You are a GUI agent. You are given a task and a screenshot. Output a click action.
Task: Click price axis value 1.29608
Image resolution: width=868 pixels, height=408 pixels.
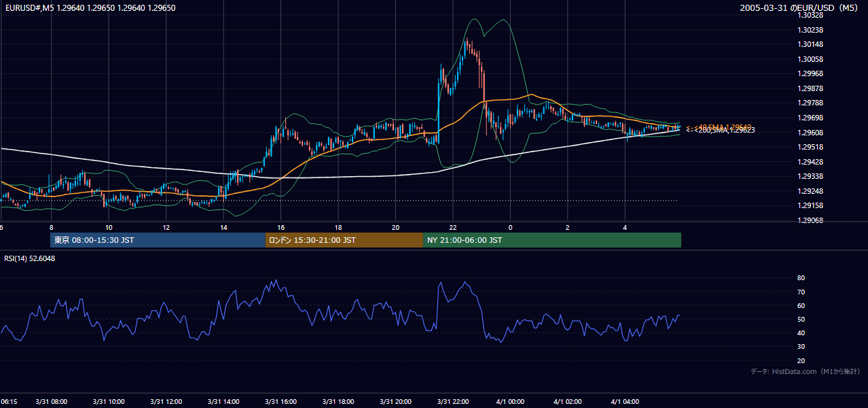811,133
